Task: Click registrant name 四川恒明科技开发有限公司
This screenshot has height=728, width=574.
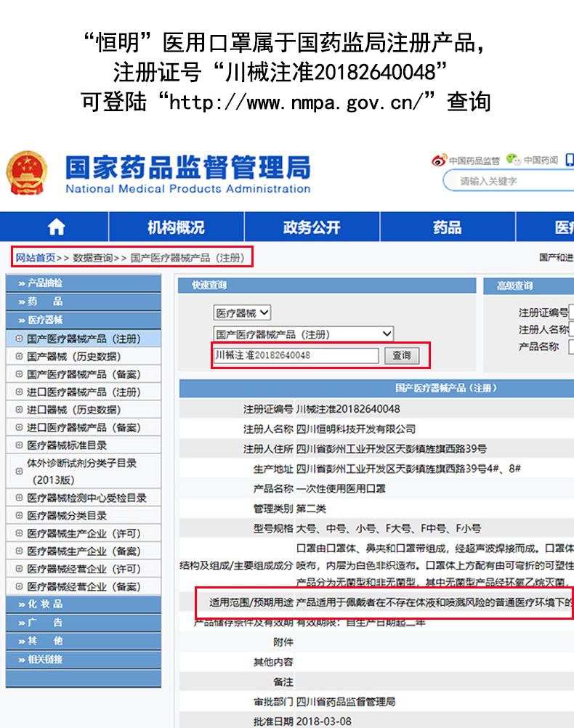Action: point(356,429)
